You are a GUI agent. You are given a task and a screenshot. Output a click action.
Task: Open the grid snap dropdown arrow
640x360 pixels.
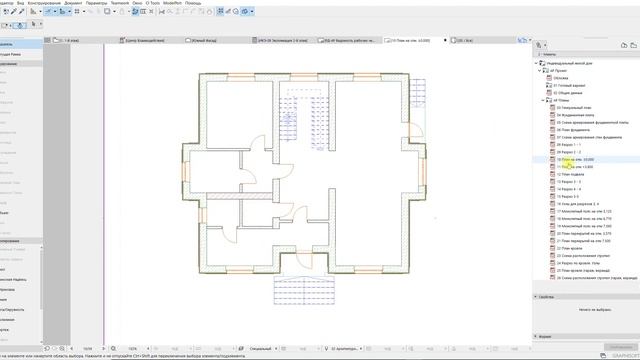tap(84, 11)
